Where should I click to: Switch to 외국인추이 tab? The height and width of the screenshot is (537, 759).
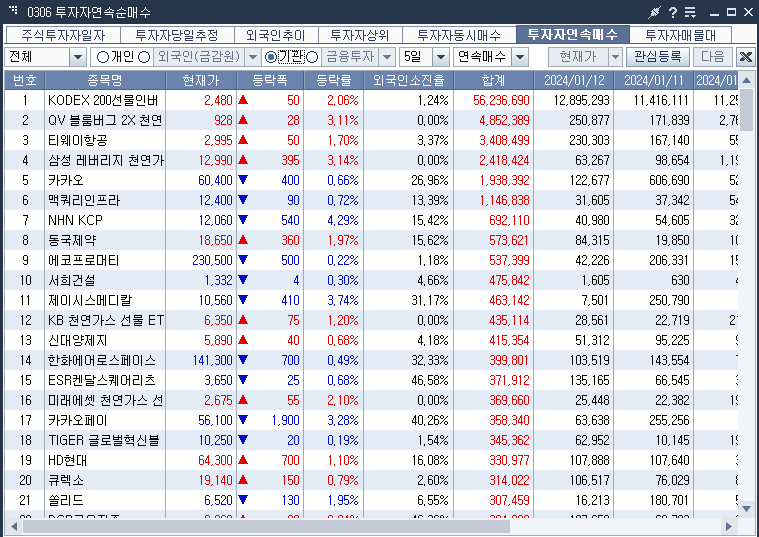point(276,35)
